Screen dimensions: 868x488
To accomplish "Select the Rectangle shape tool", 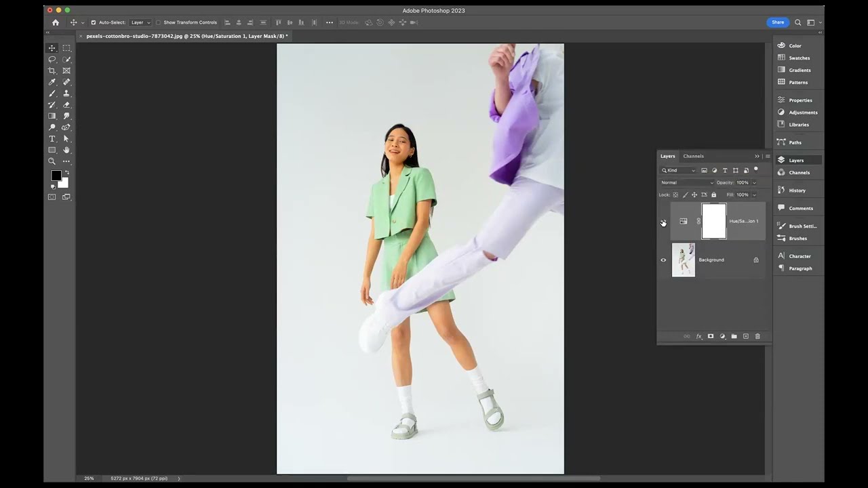I will 52,150.
